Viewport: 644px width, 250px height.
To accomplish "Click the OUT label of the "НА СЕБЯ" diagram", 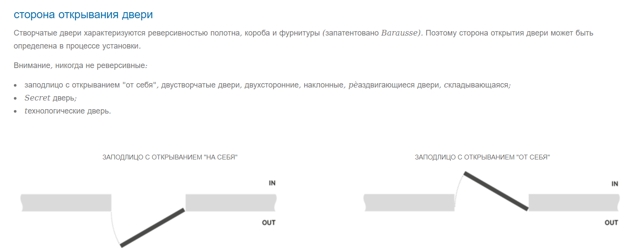I will tap(269, 223).
